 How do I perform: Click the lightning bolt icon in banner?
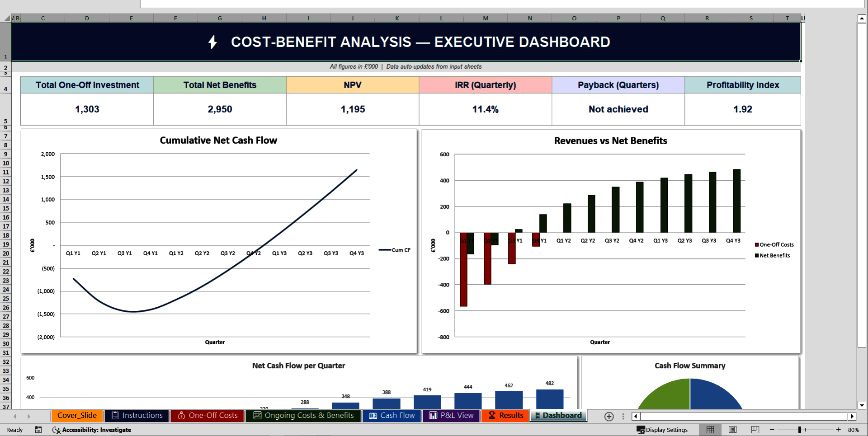tap(212, 42)
